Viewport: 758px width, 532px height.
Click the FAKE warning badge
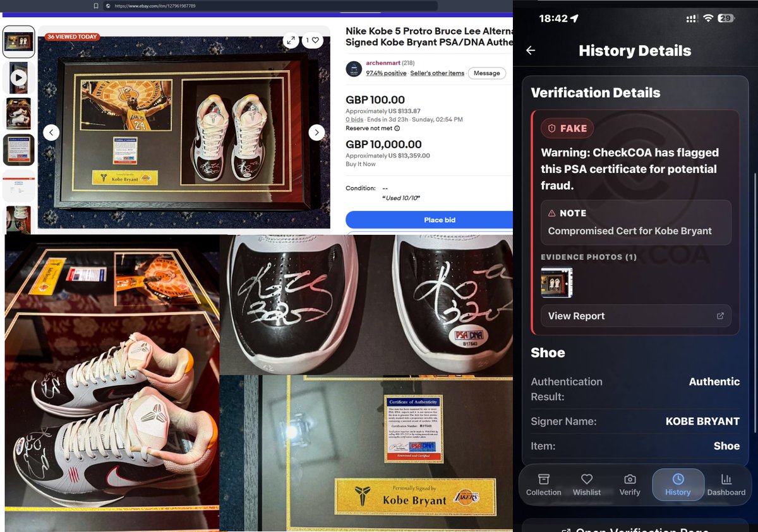coord(567,128)
